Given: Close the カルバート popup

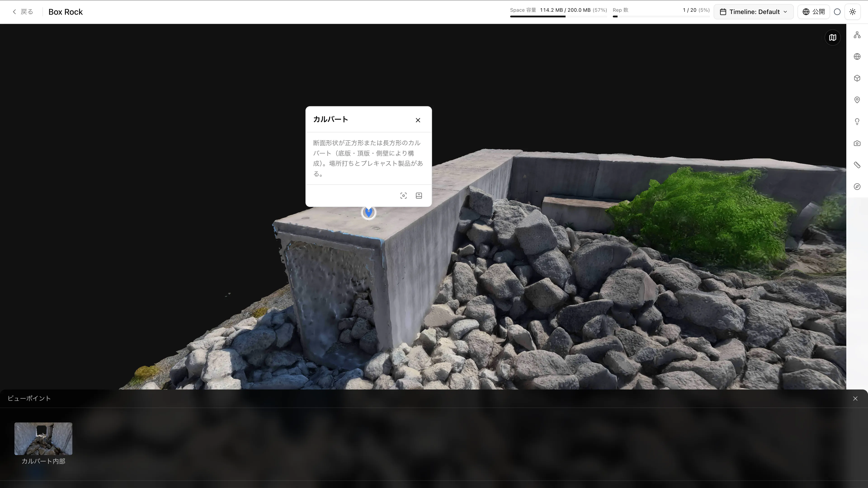Looking at the screenshot, I should [418, 120].
